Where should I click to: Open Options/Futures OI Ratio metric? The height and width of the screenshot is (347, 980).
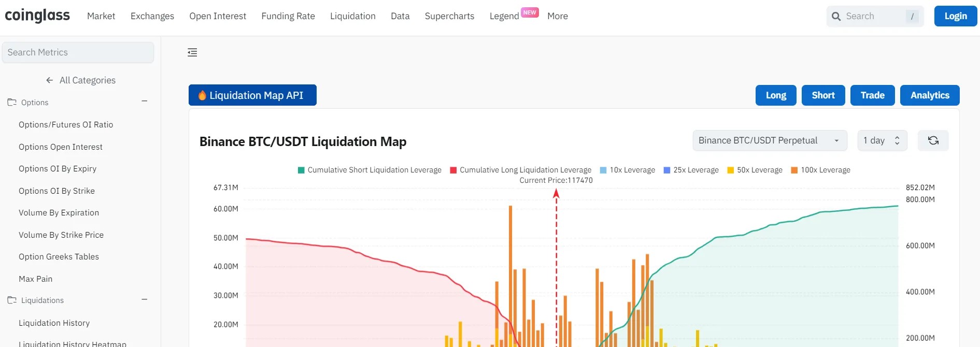66,125
